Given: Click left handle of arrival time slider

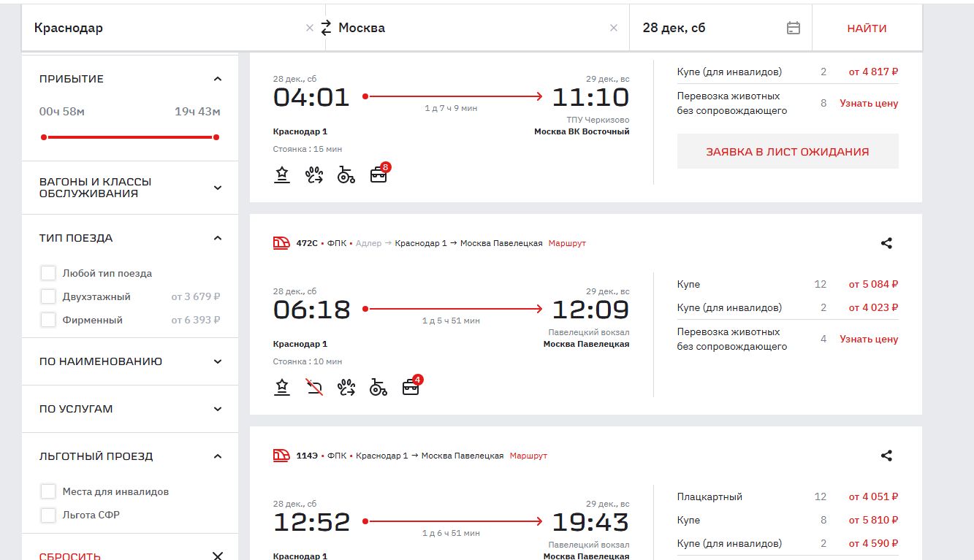Looking at the screenshot, I should (44, 137).
